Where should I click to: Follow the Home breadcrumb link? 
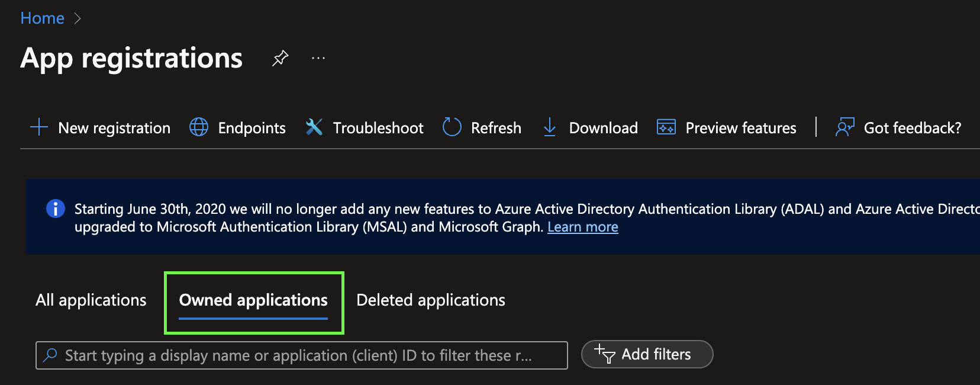click(43, 18)
